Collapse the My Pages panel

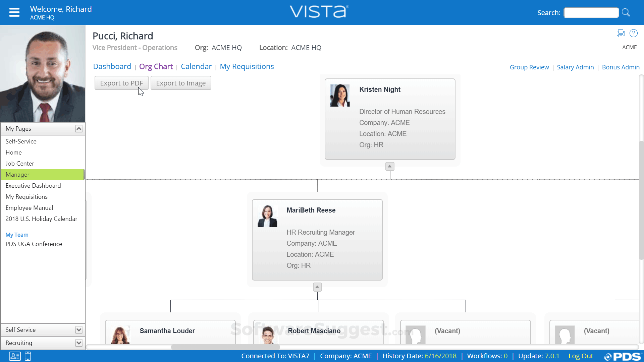point(79,128)
